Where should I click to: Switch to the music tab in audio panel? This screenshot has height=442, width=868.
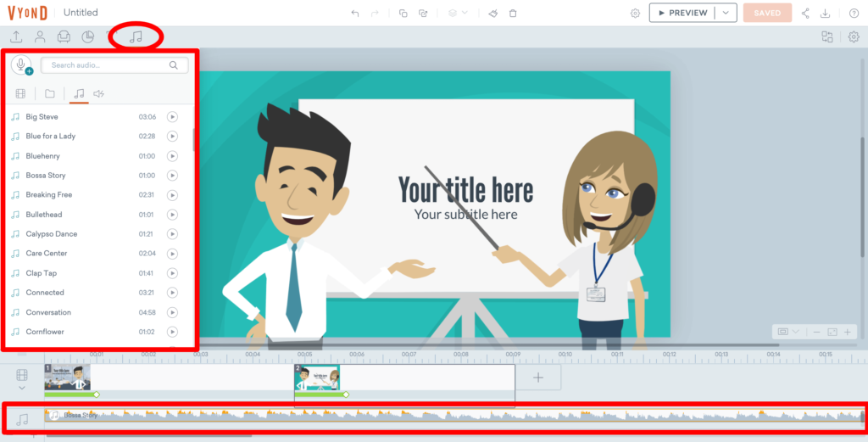[79, 93]
